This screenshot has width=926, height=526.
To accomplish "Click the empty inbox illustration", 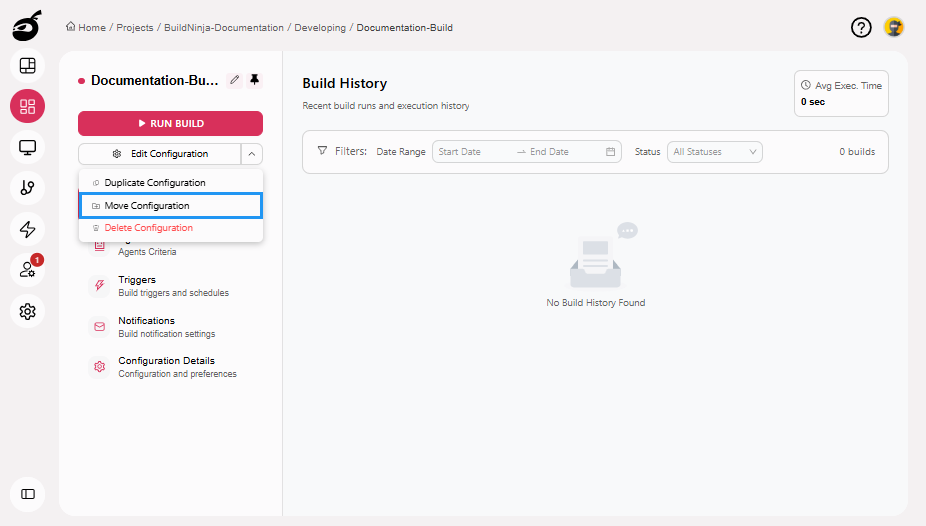I will (602, 255).
